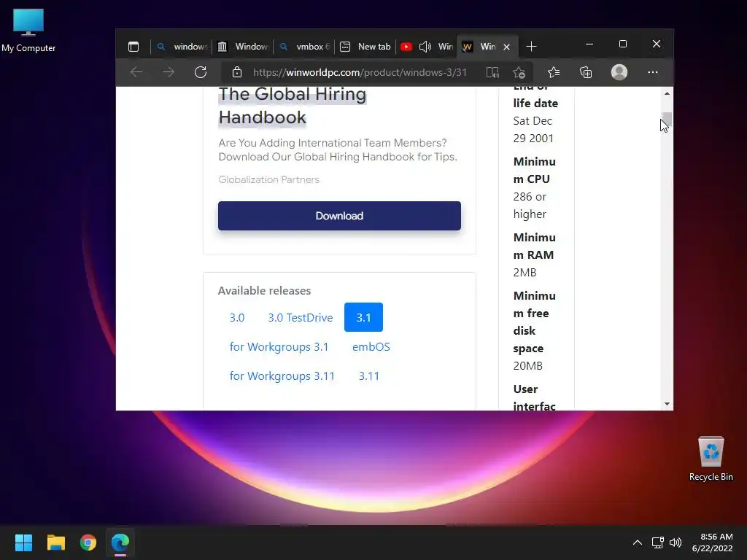Select the highlighted 3.1 release
The image size is (747, 560).
pyautogui.click(x=363, y=318)
